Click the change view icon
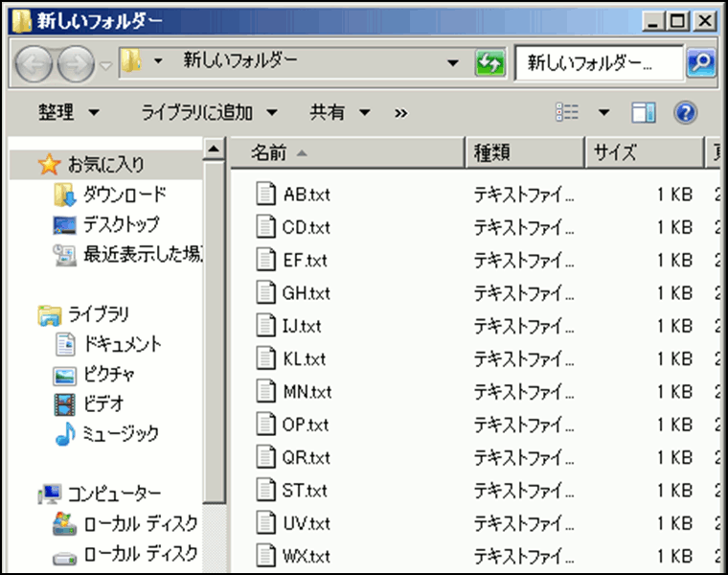The width and height of the screenshot is (728, 575). coord(567,112)
